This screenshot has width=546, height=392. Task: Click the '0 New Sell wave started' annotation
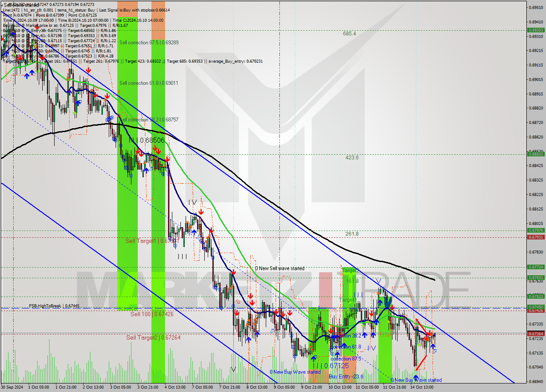[280, 268]
